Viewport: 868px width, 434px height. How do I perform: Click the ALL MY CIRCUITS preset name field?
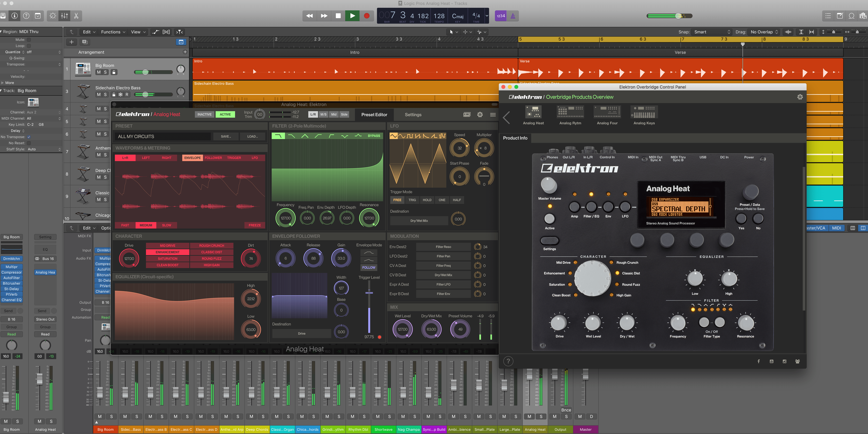[162, 136]
